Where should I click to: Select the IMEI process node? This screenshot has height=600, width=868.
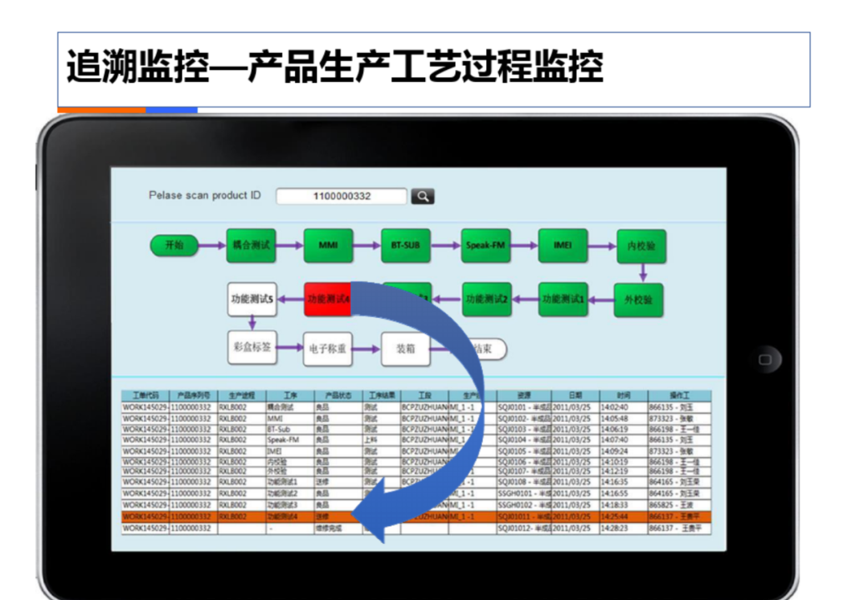pyautogui.click(x=563, y=245)
